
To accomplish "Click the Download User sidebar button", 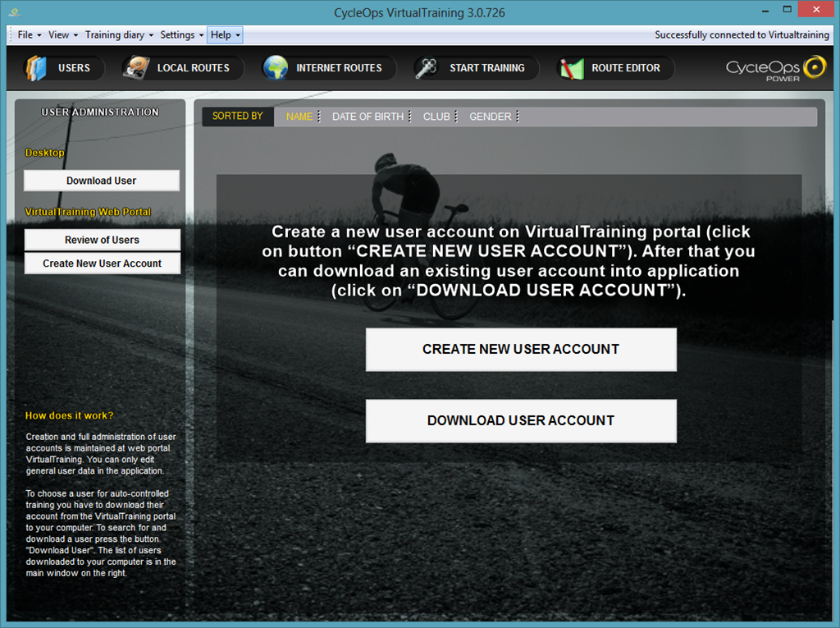I will (x=101, y=181).
